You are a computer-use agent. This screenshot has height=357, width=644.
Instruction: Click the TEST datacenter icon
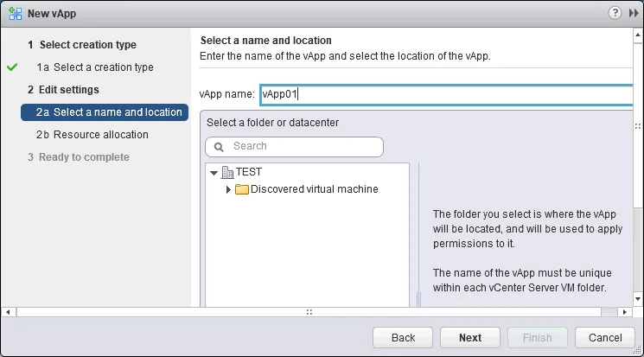point(227,172)
